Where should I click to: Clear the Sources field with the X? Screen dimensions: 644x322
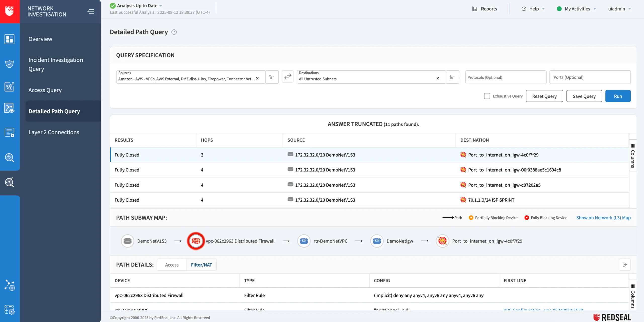click(x=257, y=78)
